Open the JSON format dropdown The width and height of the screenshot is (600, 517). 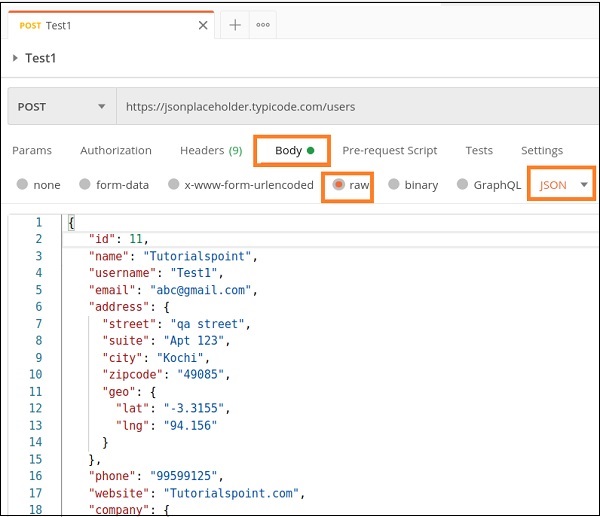[x=562, y=185]
